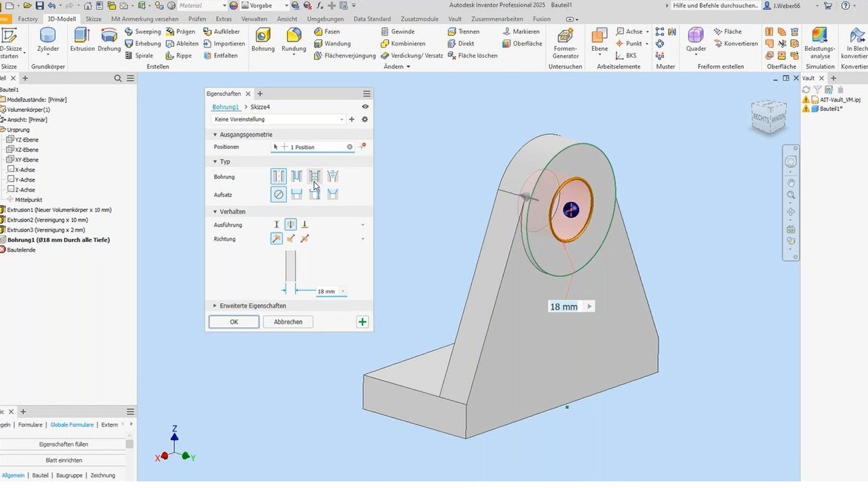Choose the Erhebung loft tool
Image resolution: width=868 pixels, height=488 pixels.
[x=142, y=43]
